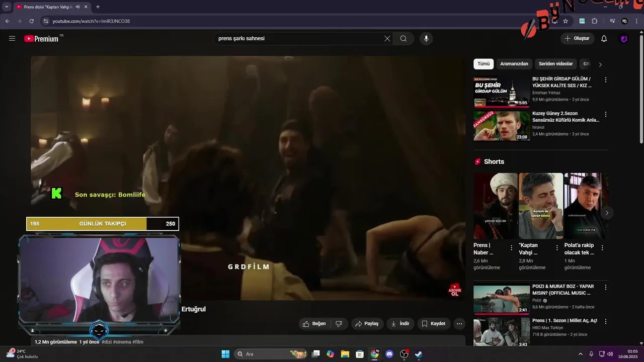This screenshot has height=362, width=644.
Task: Click the #dizi hashtag
Action: click(107, 342)
